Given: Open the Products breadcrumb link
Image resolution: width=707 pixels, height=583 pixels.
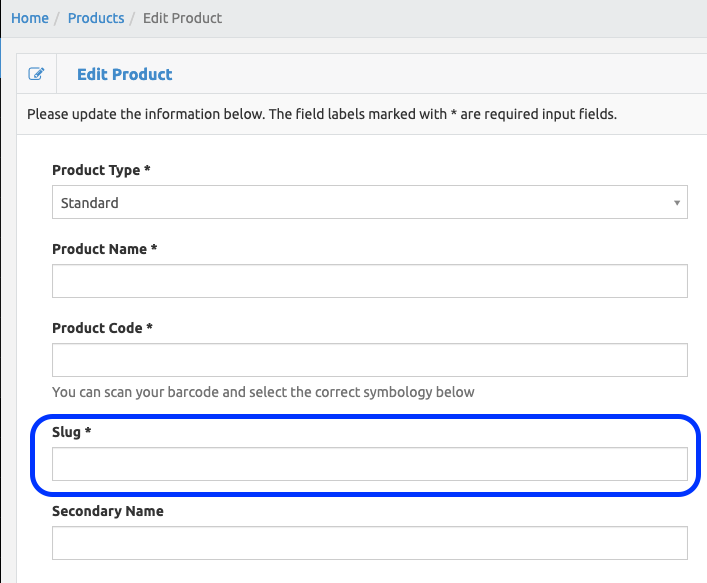Looking at the screenshot, I should pos(96,18).
